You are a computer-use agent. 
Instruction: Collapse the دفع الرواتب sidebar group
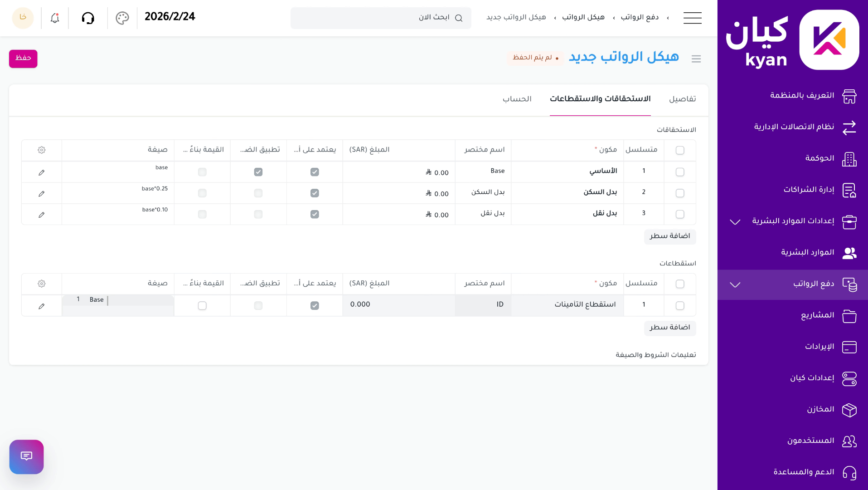pyautogui.click(x=734, y=285)
